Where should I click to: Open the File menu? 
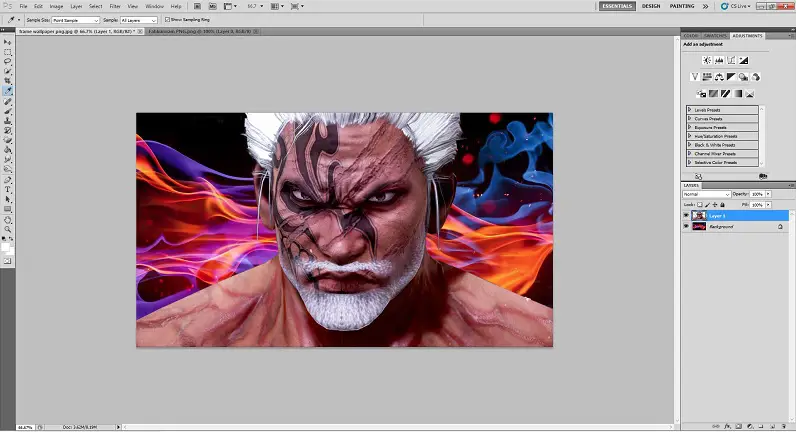[23, 6]
